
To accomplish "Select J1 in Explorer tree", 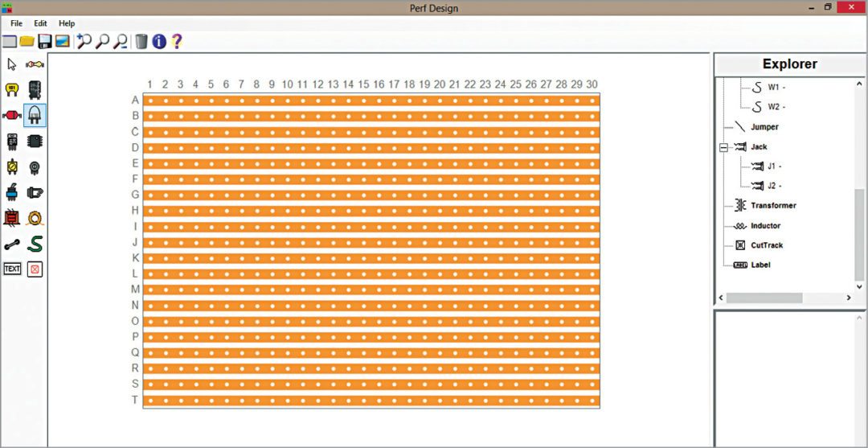I will pos(772,166).
